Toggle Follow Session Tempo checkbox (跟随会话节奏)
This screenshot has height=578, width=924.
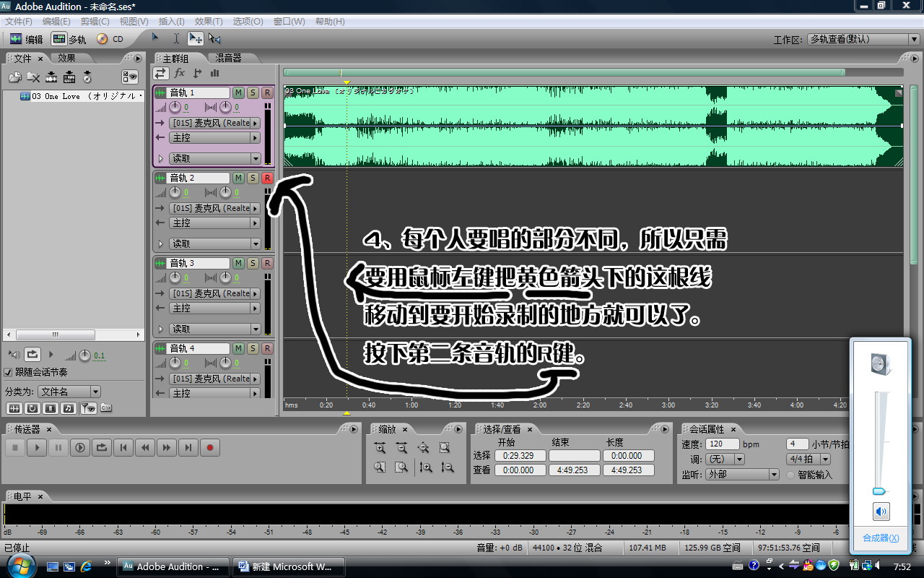click(9, 373)
